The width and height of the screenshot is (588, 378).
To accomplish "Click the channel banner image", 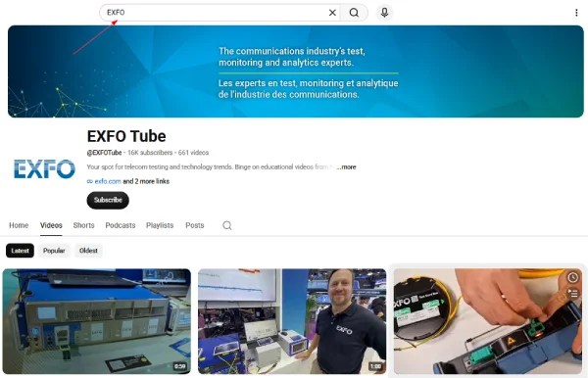I will click(x=296, y=71).
